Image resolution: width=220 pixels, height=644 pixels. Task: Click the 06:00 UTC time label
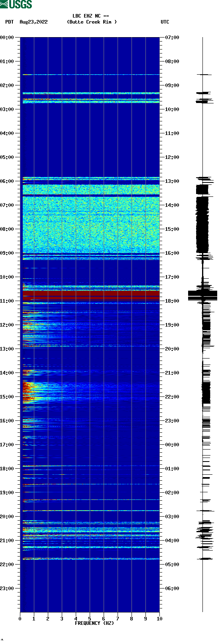pos(172,589)
